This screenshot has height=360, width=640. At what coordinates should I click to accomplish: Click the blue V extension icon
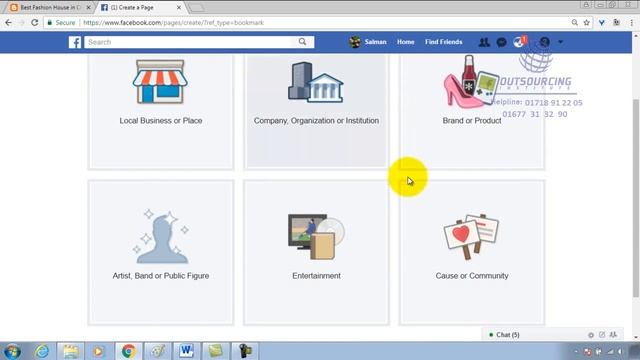[x=602, y=23]
